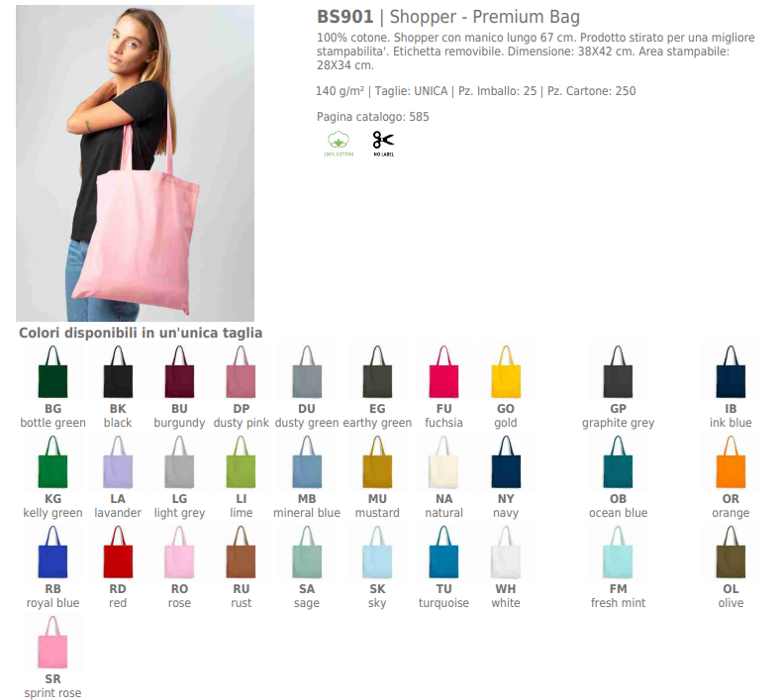Click the 100% cotton icon

pos(339,144)
